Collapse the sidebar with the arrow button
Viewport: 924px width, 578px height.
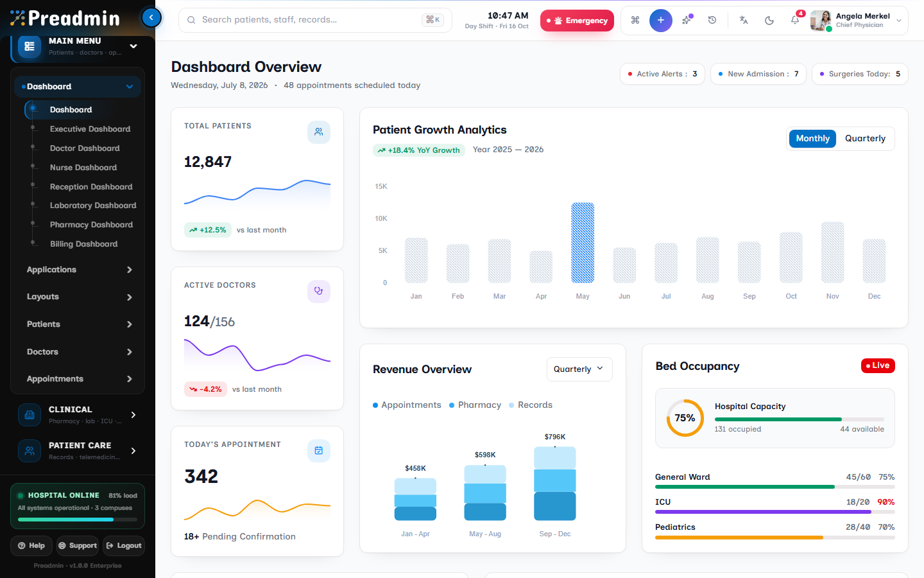click(151, 17)
